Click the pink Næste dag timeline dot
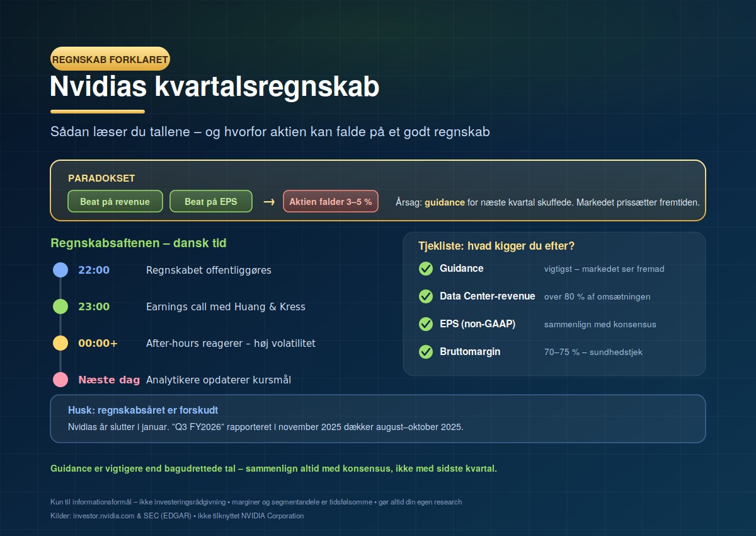 coord(60,380)
